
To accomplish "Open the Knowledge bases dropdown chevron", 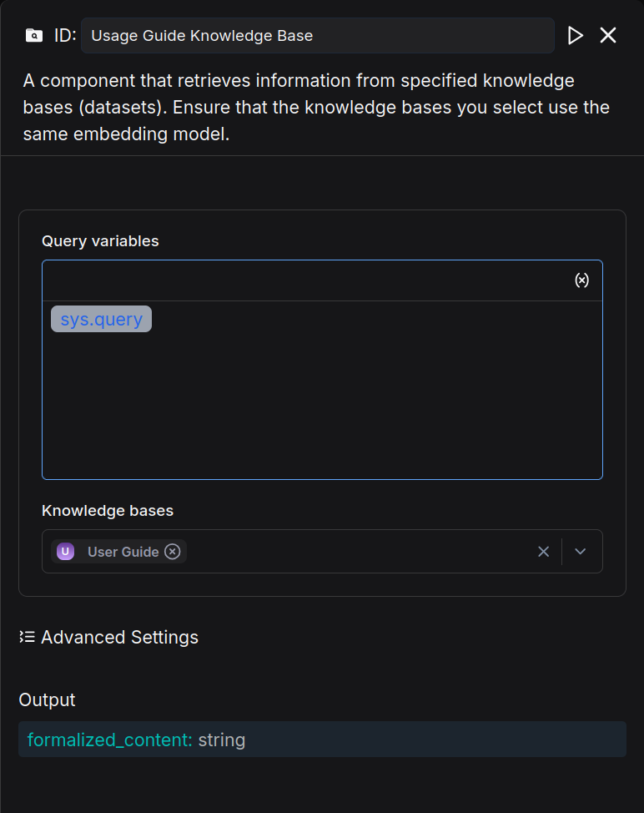I will pyautogui.click(x=581, y=552).
